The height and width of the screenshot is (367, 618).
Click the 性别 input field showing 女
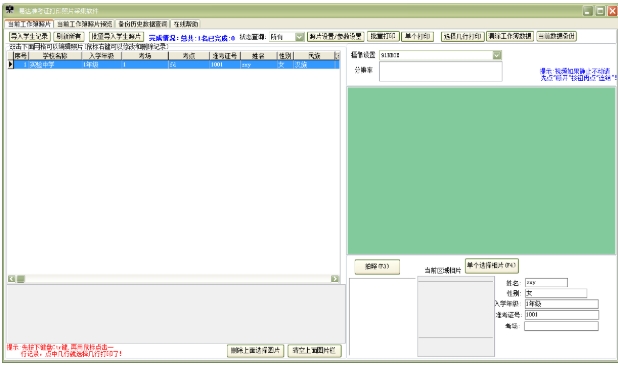click(556, 293)
